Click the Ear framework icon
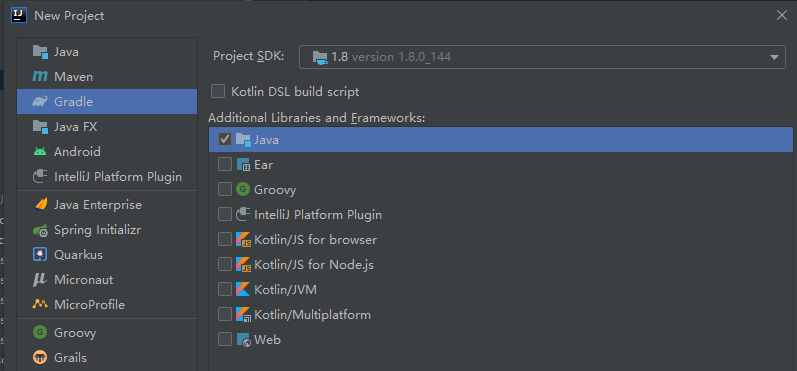The height and width of the screenshot is (371, 797). [243, 165]
